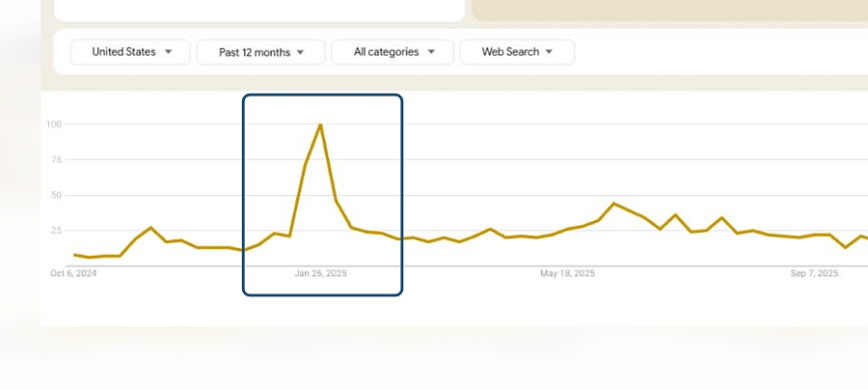Click the May 18, 2025 axis label

pyautogui.click(x=567, y=274)
